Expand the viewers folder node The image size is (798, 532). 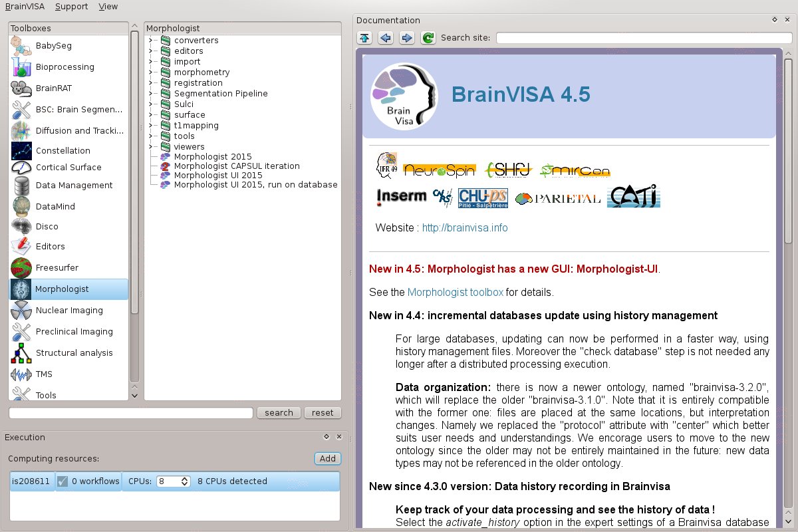151,147
